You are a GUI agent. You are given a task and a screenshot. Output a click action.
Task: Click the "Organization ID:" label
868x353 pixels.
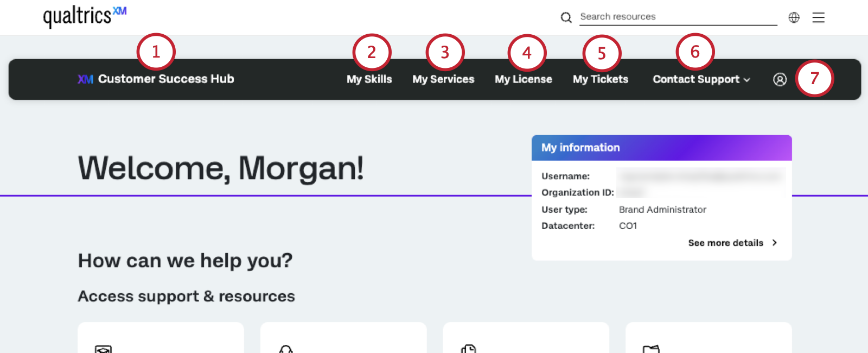[x=578, y=193]
